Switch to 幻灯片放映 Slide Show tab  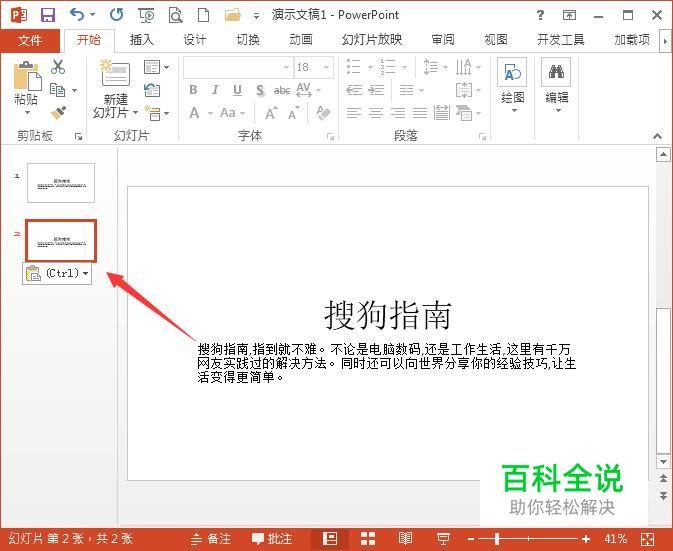(x=372, y=40)
